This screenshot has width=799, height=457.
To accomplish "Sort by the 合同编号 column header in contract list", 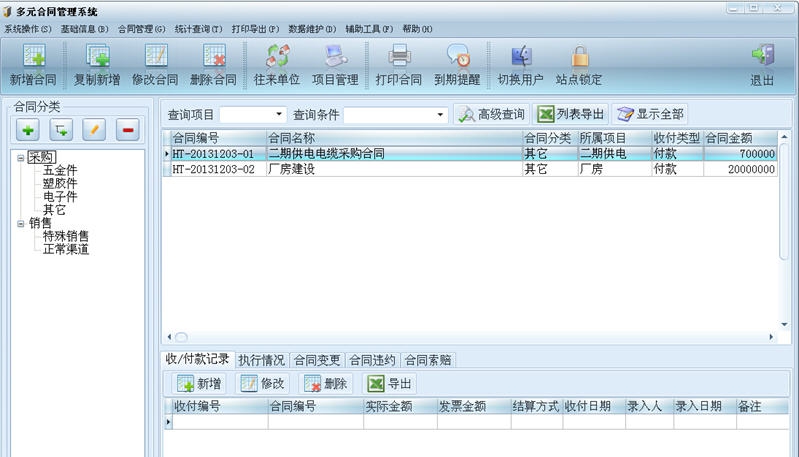I will click(219, 138).
